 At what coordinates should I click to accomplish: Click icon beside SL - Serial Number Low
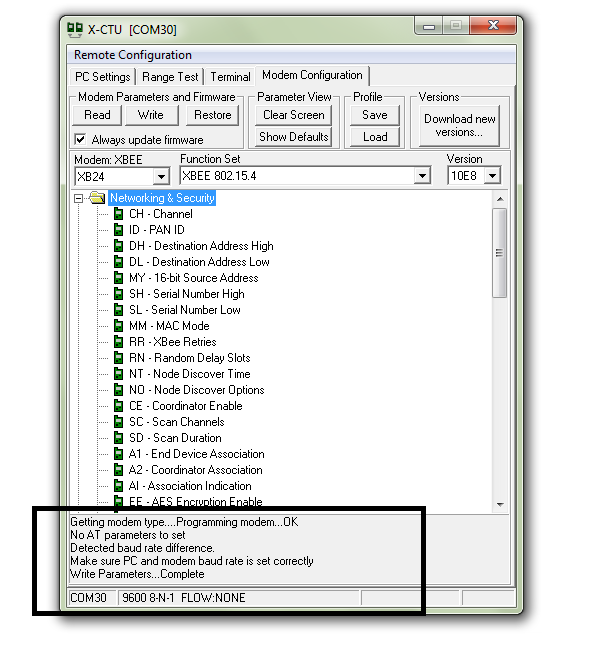[119, 310]
